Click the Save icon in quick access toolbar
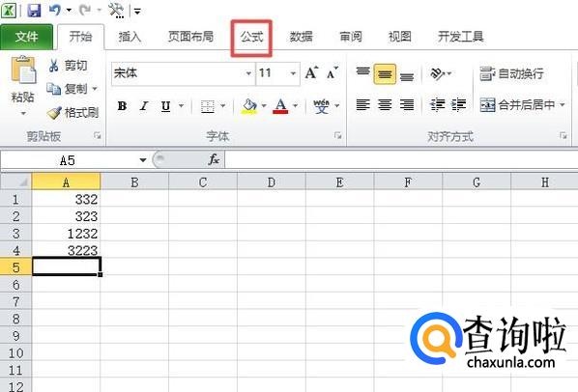Image resolution: width=578 pixels, height=392 pixels. pyautogui.click(x=34, y=10)
